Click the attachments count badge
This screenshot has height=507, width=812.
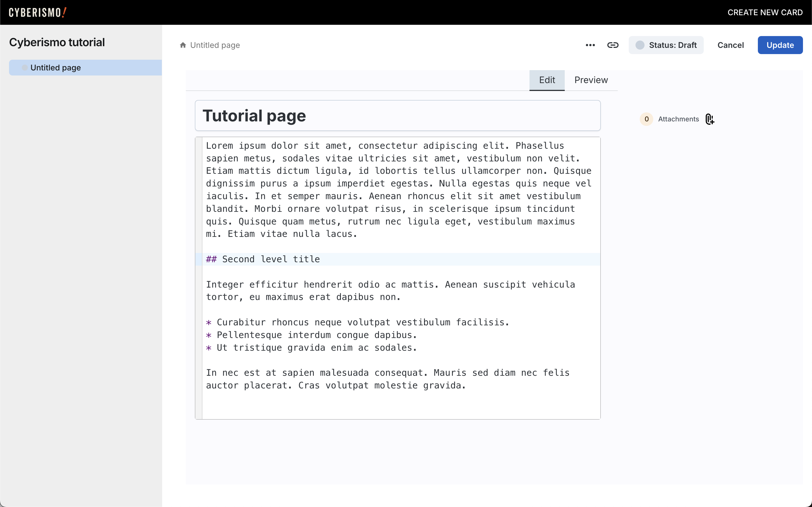646,119
